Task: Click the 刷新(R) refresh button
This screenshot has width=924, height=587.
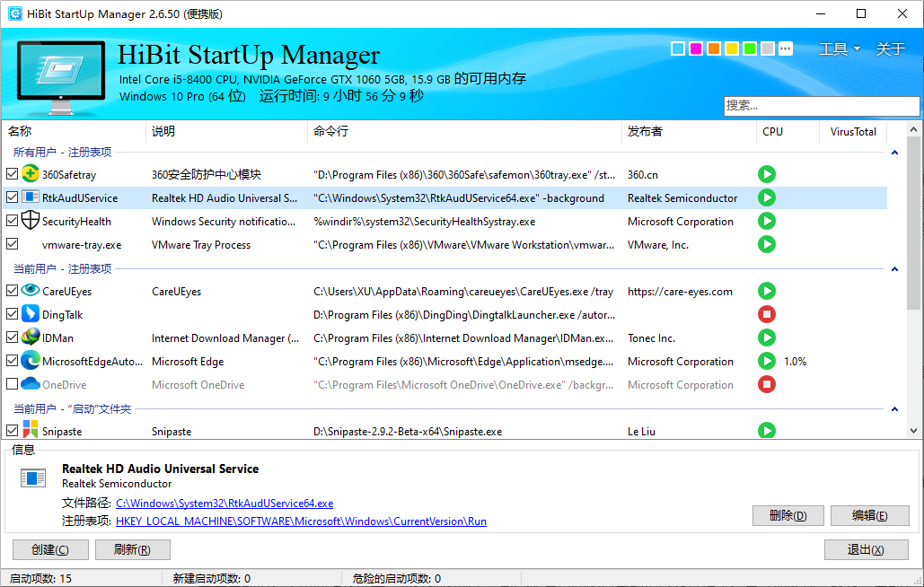Action: (x=132, y=548)
